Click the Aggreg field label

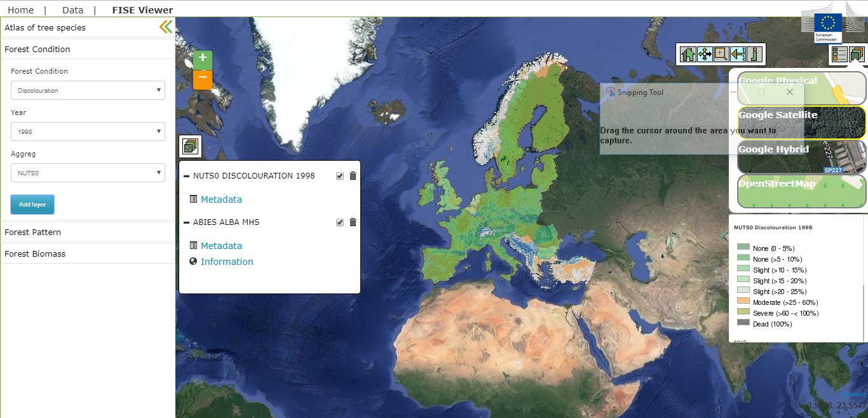tap(23, 154)
